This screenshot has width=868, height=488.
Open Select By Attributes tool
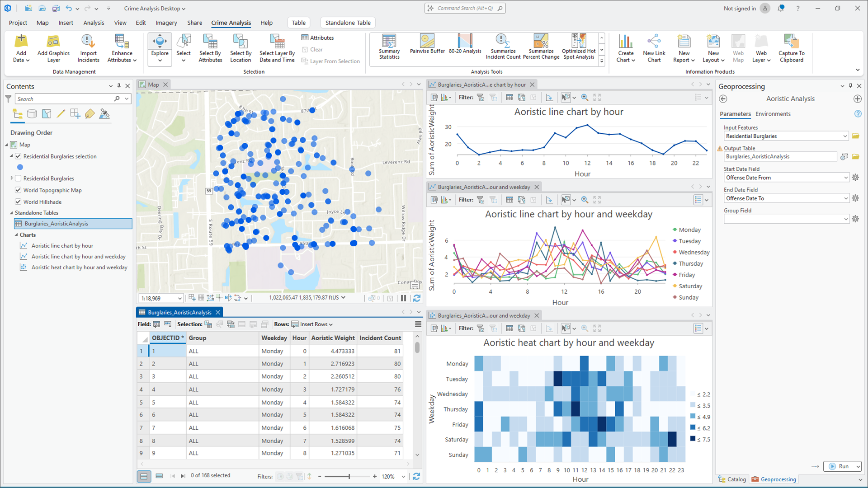point(210,48)
